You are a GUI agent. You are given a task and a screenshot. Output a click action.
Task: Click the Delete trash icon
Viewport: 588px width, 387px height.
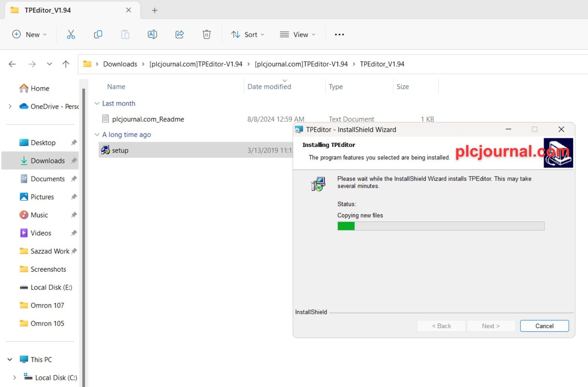pyautogui.click(x=207, y=34)
